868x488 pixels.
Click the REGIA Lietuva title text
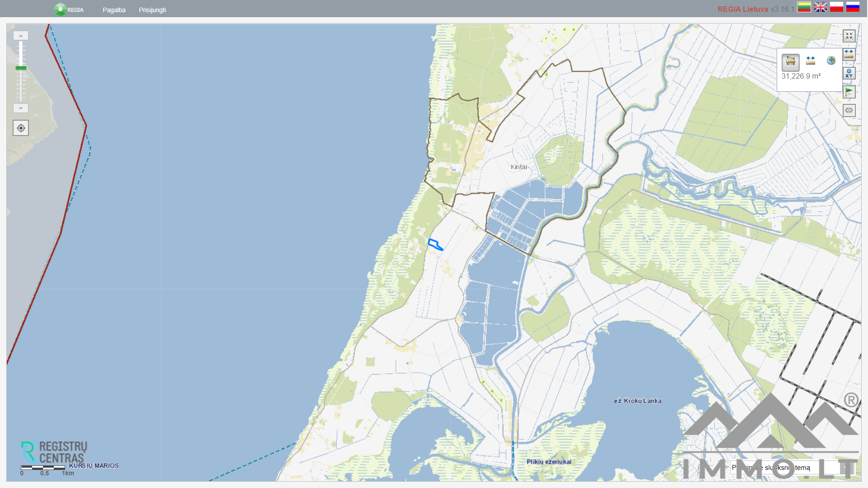[743, 9]
